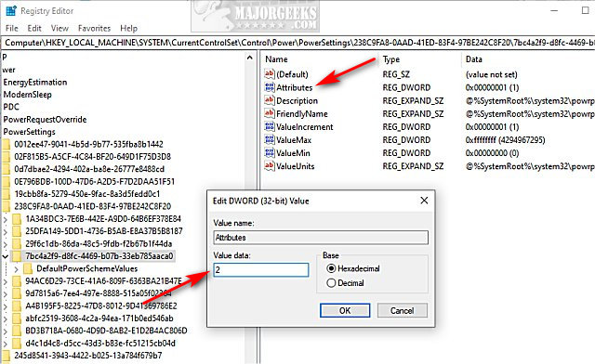Click folder icon of 1A34BDC3-7E6B key
595x364 pixels.
pyautogui.click(x=17, y=219)
